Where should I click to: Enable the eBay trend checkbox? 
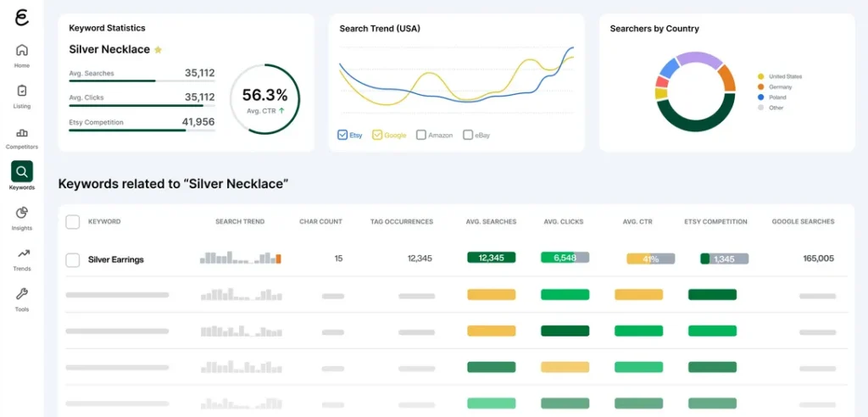tap(468, 135)
